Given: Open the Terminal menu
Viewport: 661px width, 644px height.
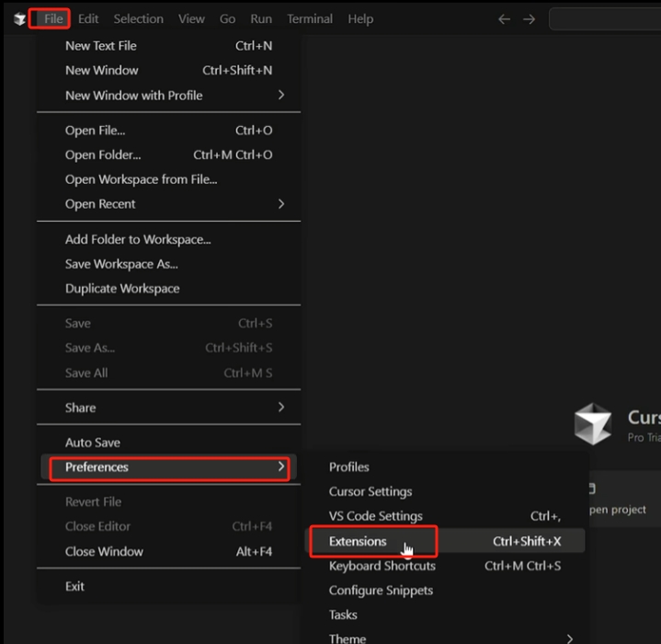Looking at the screenshot, I should point(310,19).
